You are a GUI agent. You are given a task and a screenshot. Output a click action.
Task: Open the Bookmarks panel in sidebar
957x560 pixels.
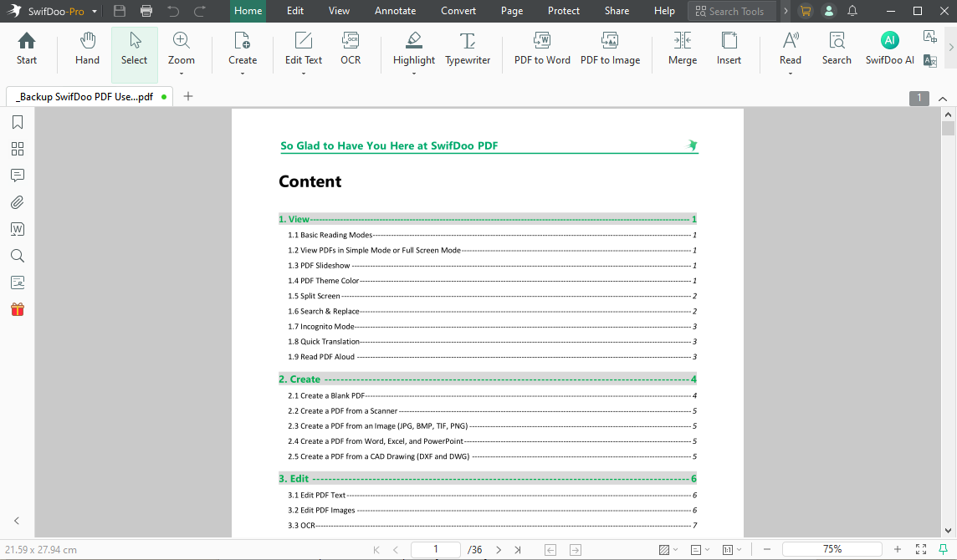pyautogui.click(x=17, y=123)
